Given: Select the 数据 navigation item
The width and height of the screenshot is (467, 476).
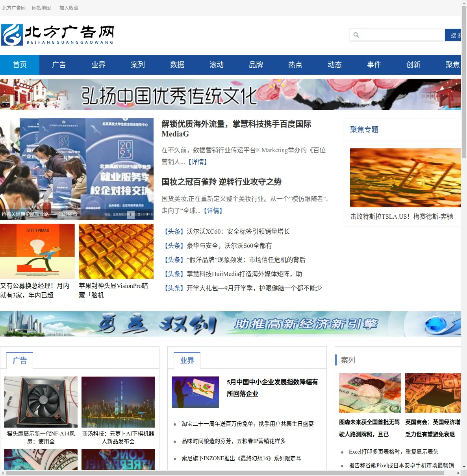Looking at the screenshot, I should point(177,65).
